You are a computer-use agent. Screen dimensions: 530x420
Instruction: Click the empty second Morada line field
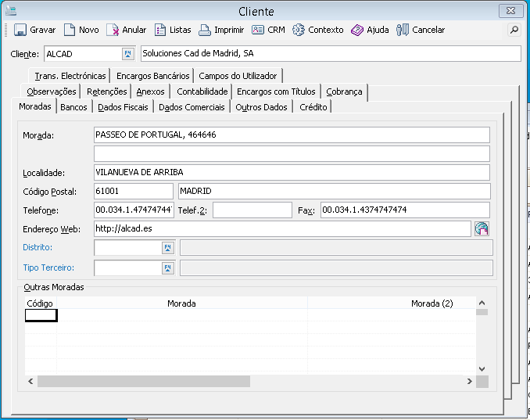[292, 154]
